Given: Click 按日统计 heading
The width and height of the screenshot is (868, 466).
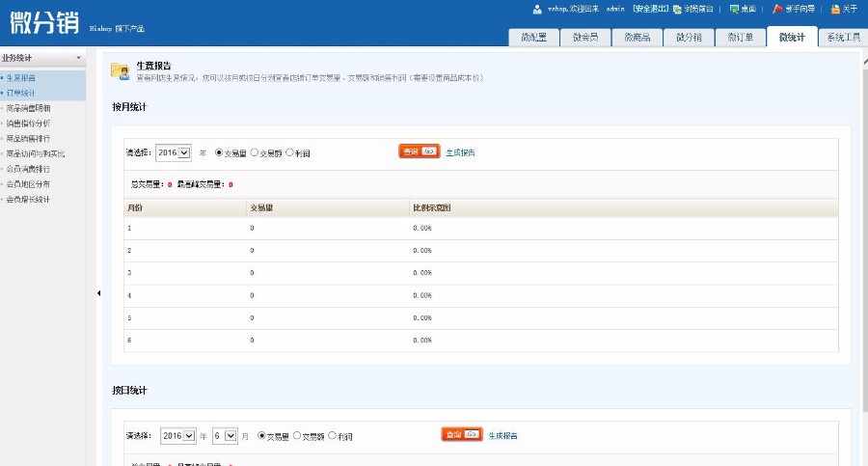Looking at the screenshot, I should pyautogui.click(x=129, y=390).
